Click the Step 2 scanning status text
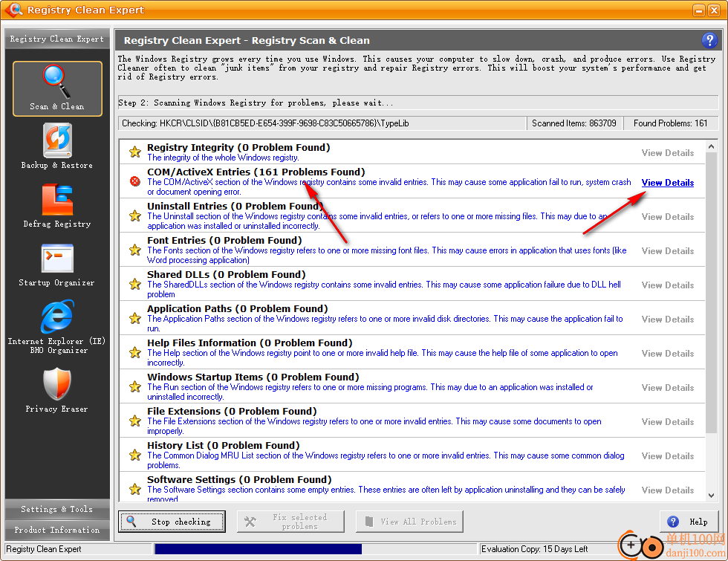This screenshot has width=728, height=561. pyautogui.click(x=256, y=103)
